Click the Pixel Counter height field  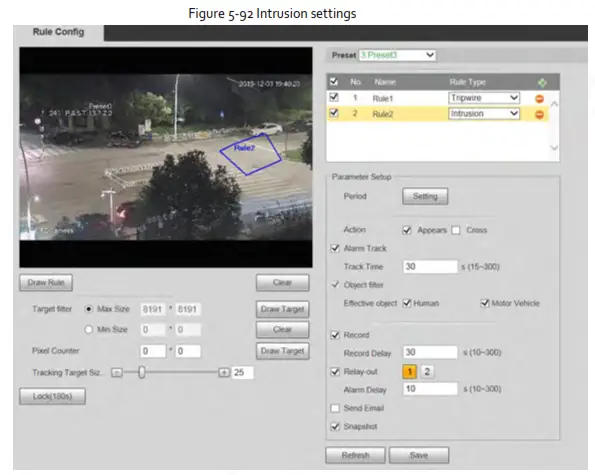tap(188, 351)
